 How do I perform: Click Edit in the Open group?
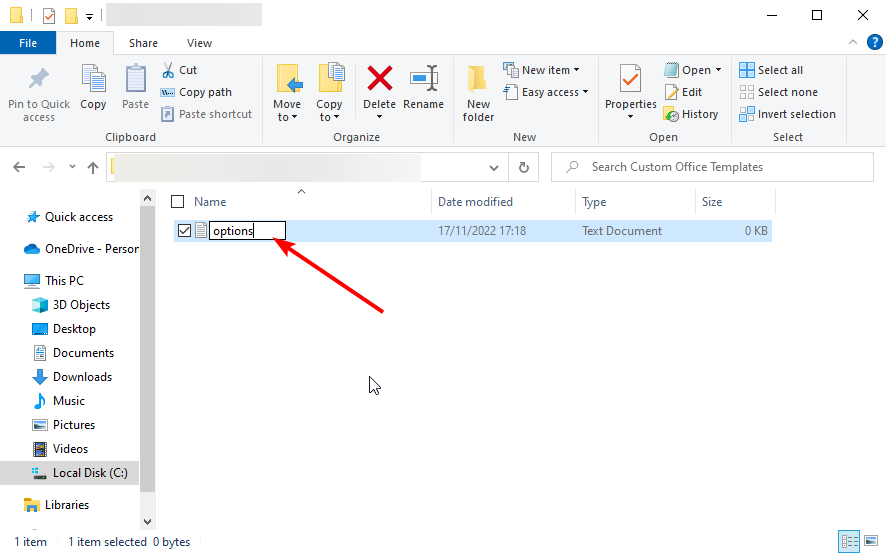683,92
